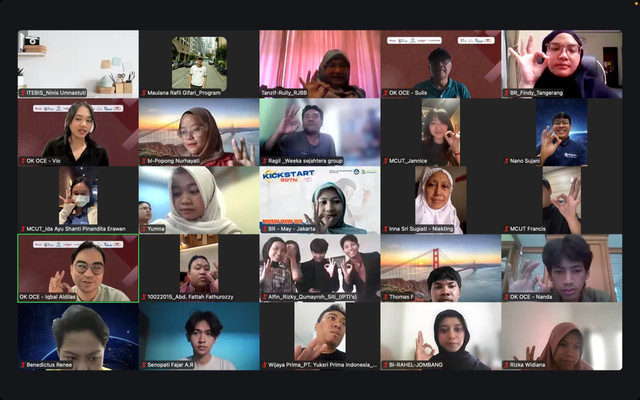Click the muted mic icon beside Yumna
This screenshot has height=400, width=640.
[144, 229]
